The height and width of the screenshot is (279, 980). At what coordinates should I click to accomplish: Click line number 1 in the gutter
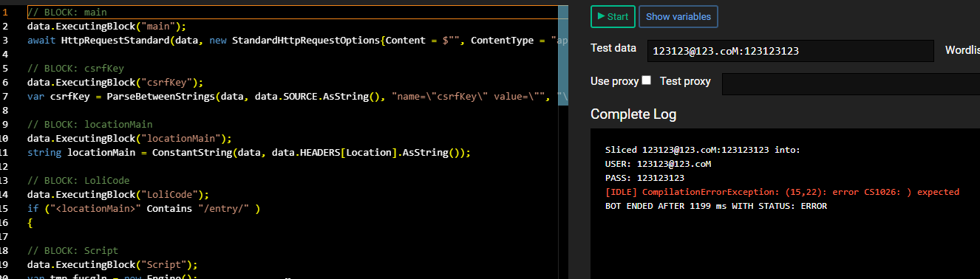6,13
